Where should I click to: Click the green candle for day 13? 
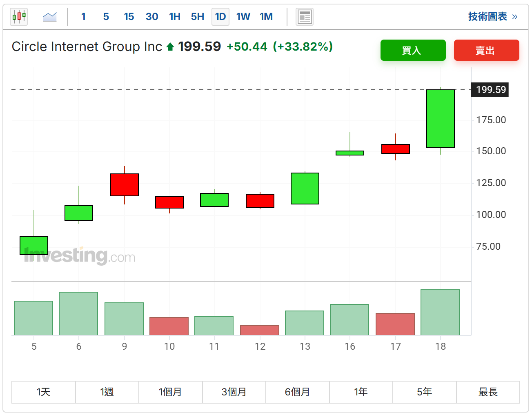coord(305,189)
